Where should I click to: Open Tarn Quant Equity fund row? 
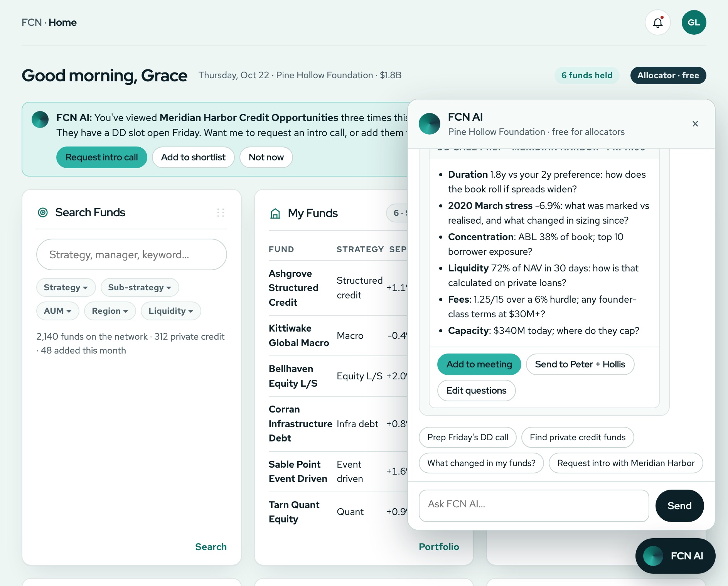click(x=338, y=512)
